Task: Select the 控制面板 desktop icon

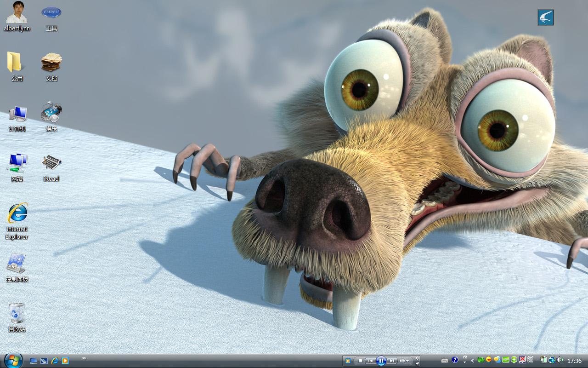Action: coord(17,268)
